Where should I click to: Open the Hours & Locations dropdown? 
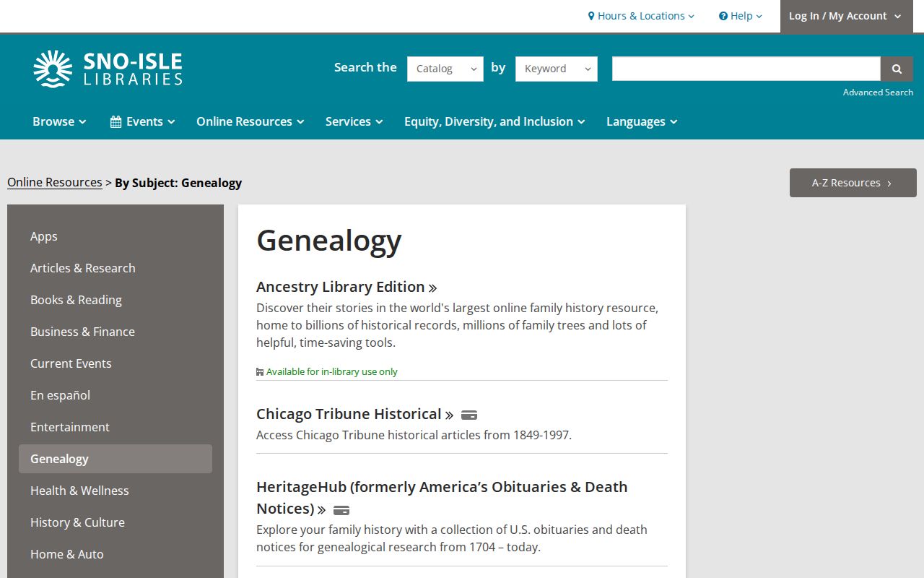641,16
